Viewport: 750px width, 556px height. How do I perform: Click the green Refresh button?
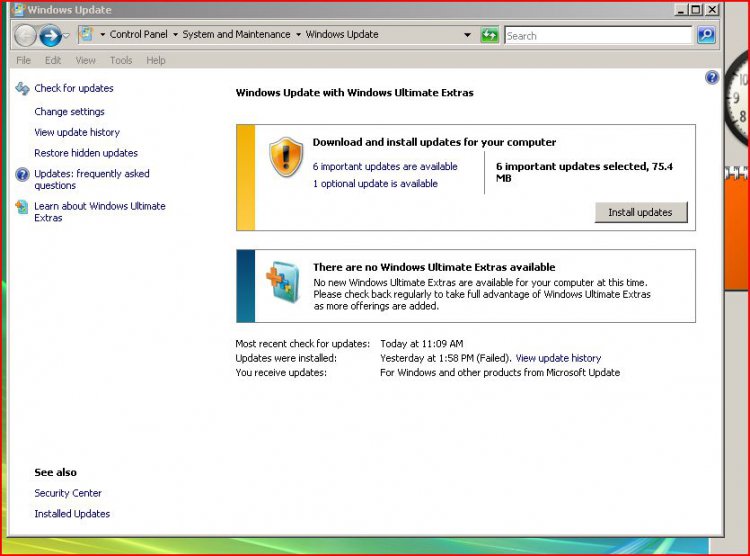489,35
